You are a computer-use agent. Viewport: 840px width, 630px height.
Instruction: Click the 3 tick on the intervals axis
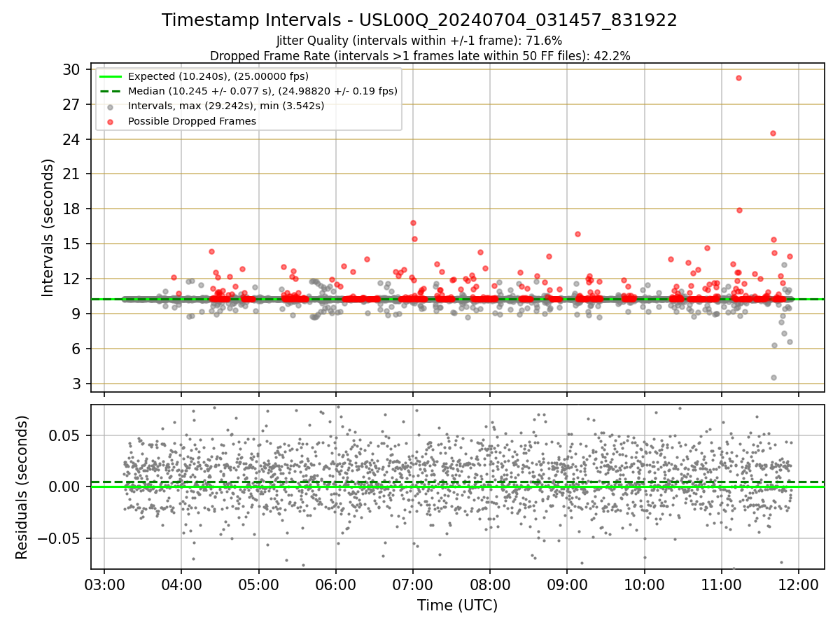click(75, 384)
